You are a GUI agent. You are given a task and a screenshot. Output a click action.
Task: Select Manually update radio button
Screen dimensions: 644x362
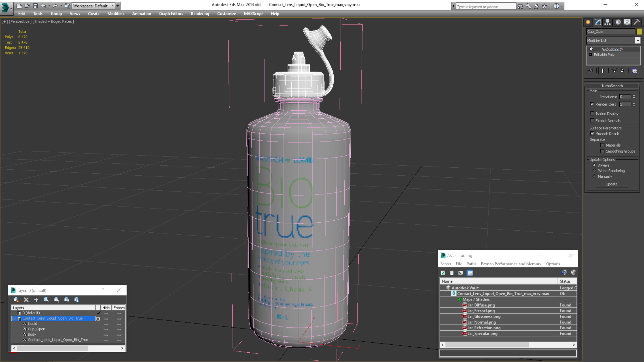(x=595, y=176)
